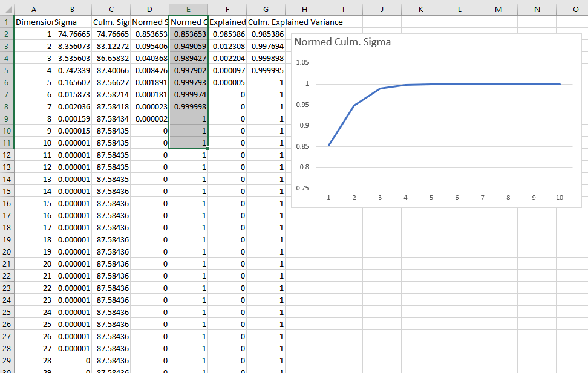Click column header G

[x=266, y=9]
